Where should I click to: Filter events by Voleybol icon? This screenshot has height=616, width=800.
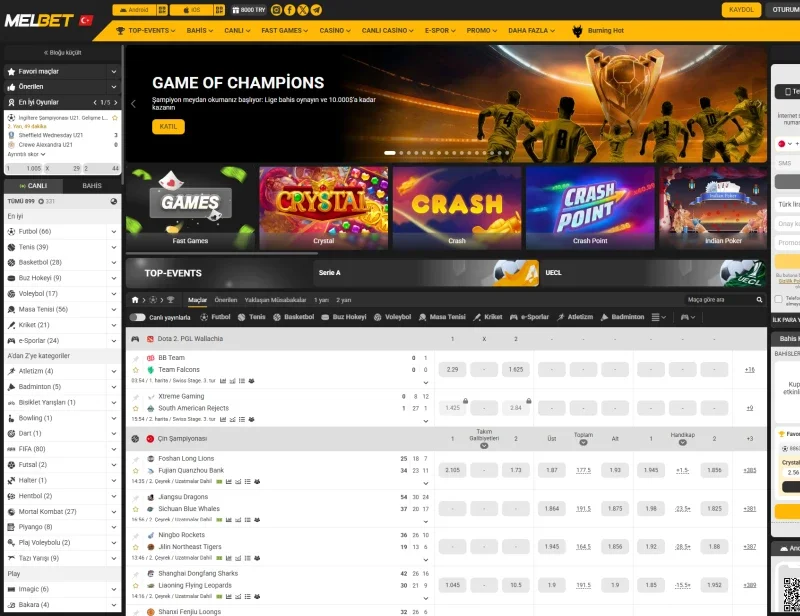[x=378, y=317]
